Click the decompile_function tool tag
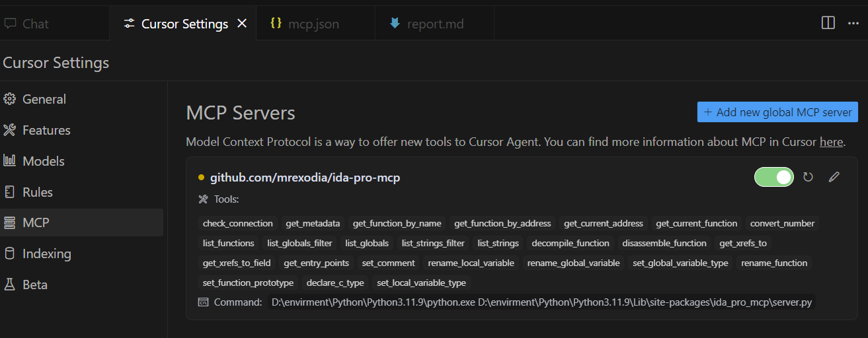This screenshot has width=868, height=338. point(570,243)
